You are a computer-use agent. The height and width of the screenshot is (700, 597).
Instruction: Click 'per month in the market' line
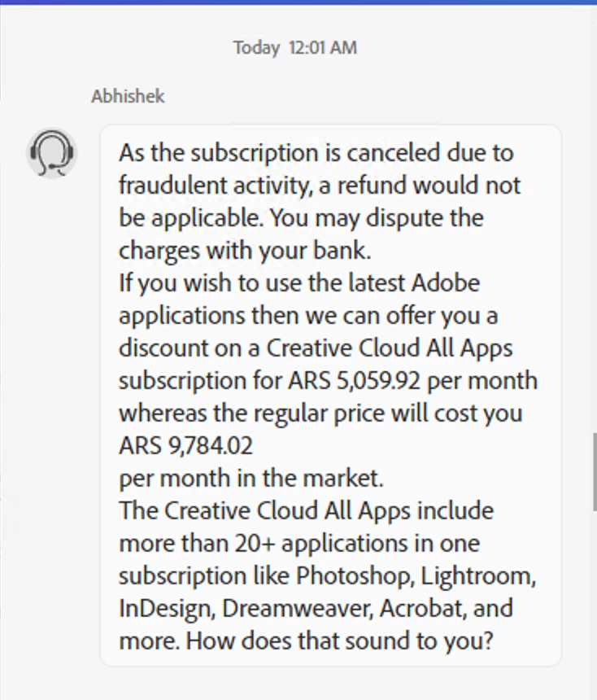(251, 478)
